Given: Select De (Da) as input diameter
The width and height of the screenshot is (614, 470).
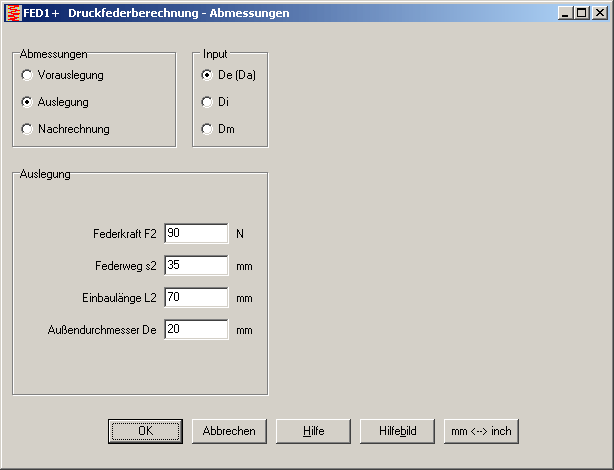Looking at the screenshot, I should point(207,75).
